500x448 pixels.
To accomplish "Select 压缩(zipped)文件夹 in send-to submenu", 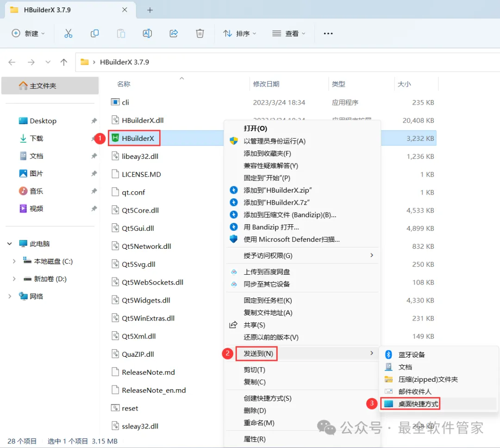I will [x=428, y=380].
